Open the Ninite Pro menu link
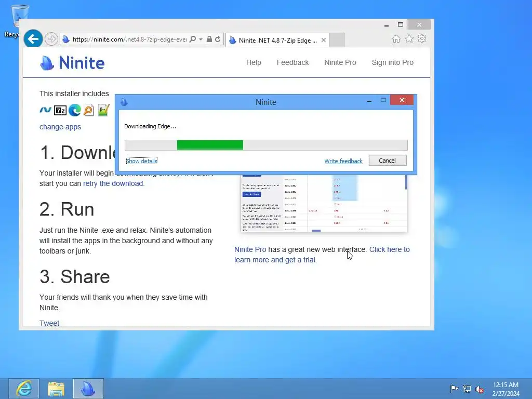 click(340, 62)
